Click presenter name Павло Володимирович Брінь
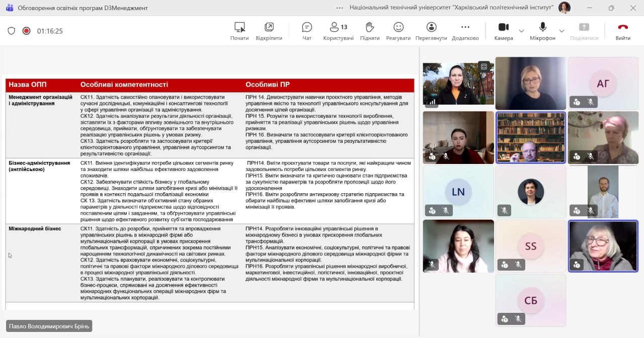 pyautogui.click(x=49, y=326)
